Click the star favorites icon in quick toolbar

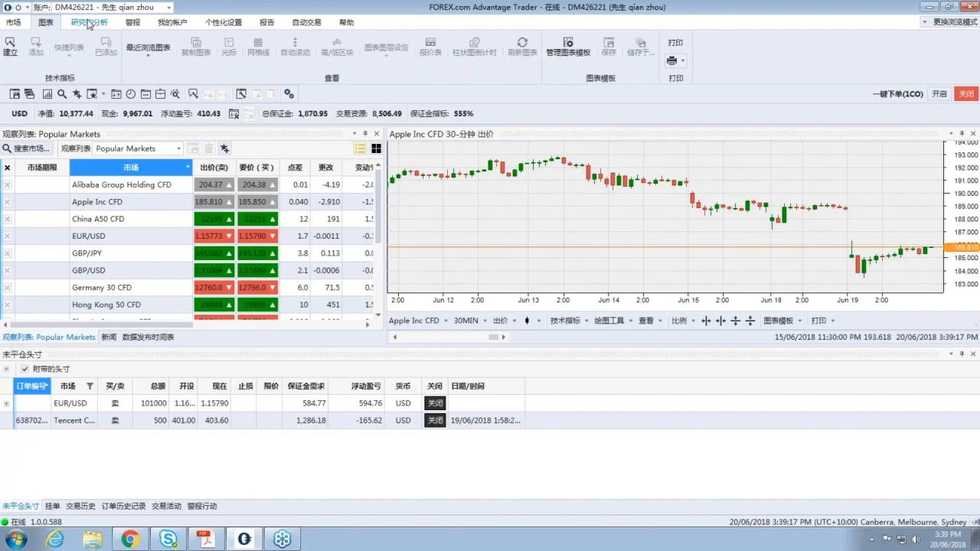77,93
